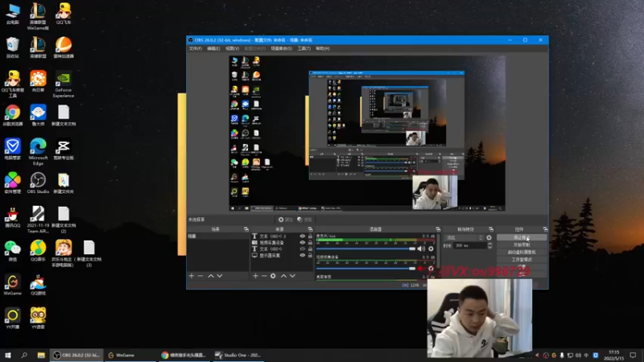The image size is (644, 362).
Task: Click the Stop Streaming button in Controls
Action: 522,237
